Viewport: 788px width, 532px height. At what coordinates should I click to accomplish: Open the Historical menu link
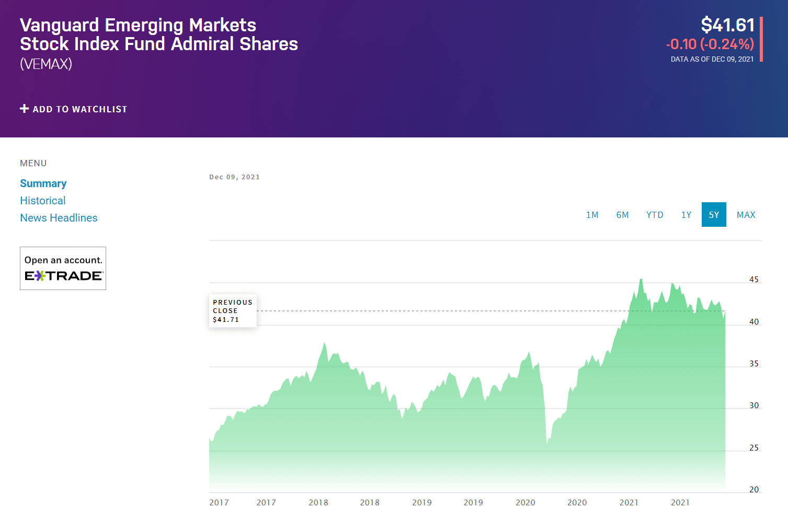pyautogui.click(x=43, y=201)
